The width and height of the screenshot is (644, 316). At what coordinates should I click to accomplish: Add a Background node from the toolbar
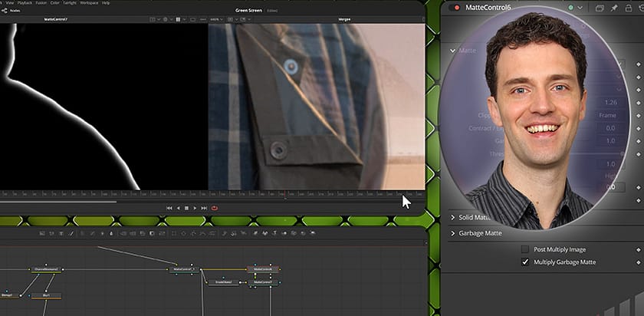tap(41, 233)
